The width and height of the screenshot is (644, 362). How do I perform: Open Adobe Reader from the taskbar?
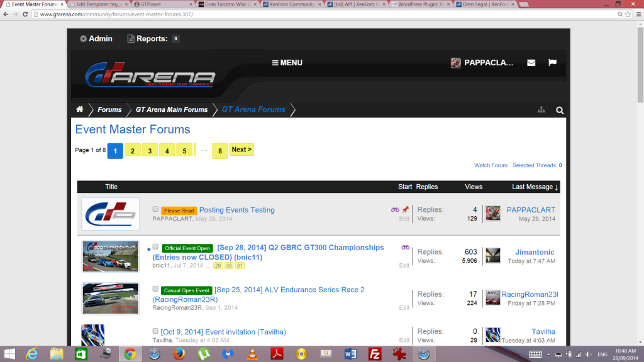(x=277, y=354)
